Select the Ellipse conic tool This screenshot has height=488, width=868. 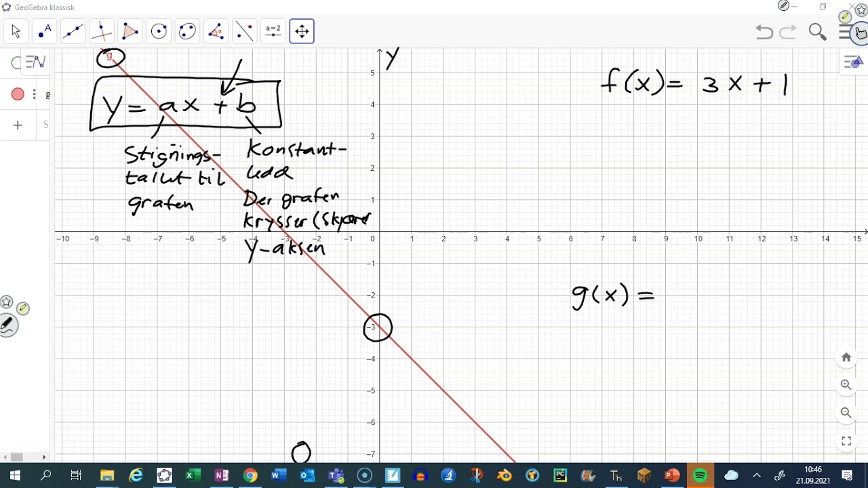coord(187,31)
